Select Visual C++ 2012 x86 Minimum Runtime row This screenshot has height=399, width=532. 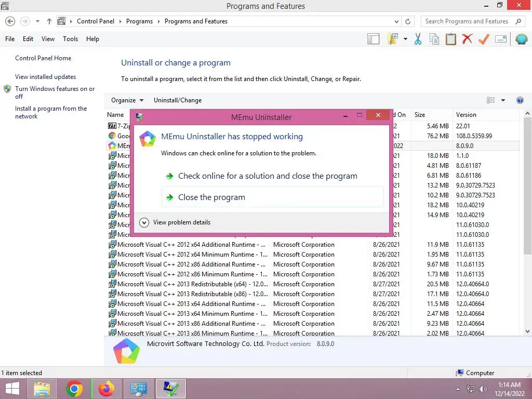point(312,274)
